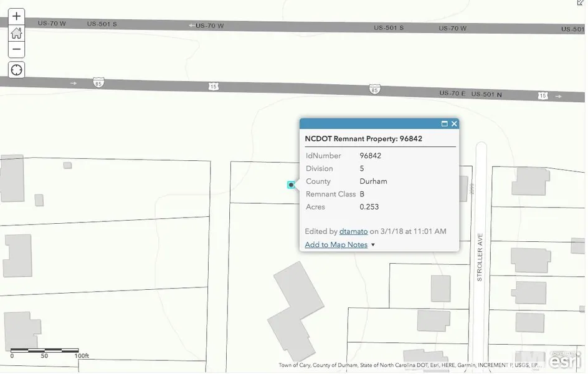Click the popup title NCDOT Remnant Property: 96842
Screen dimensions: 588x374
[363, 139]
